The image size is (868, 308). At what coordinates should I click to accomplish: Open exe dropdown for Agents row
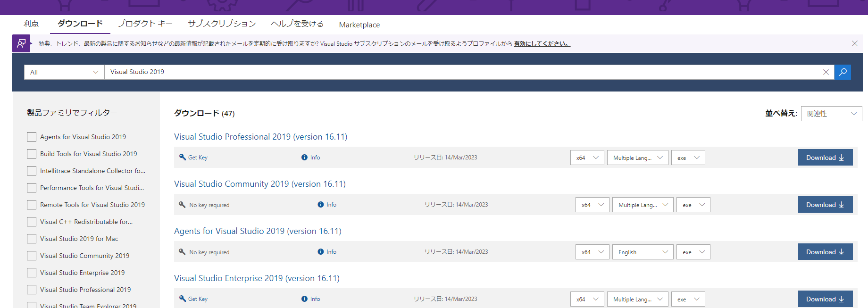(x=693, y=252)
